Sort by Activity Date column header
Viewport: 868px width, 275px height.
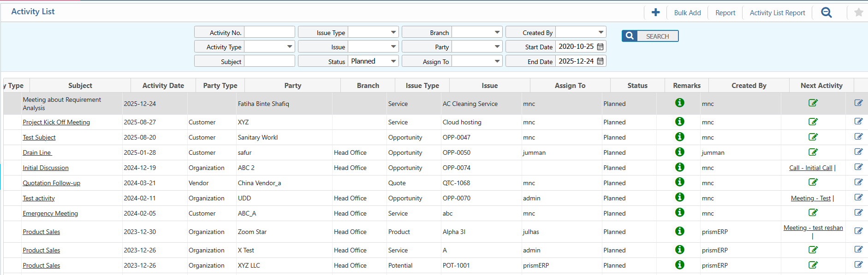coord(163,86)
